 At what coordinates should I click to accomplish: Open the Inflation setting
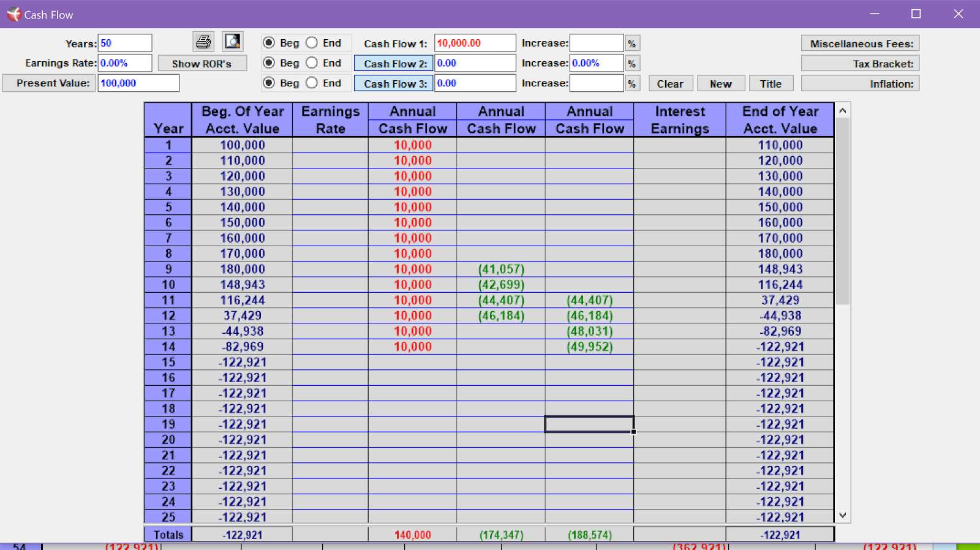pyautogui.click(x=860, y=84)
